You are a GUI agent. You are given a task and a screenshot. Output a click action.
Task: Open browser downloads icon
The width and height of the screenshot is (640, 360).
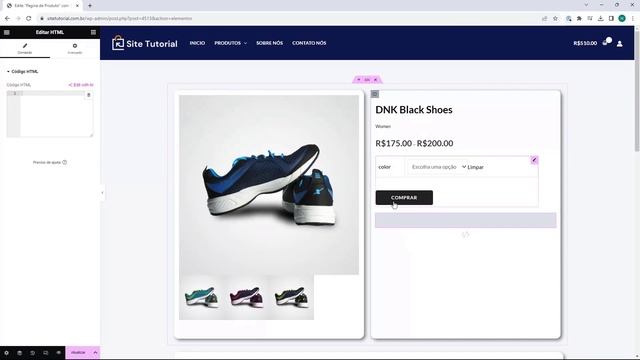pos(600,18)
